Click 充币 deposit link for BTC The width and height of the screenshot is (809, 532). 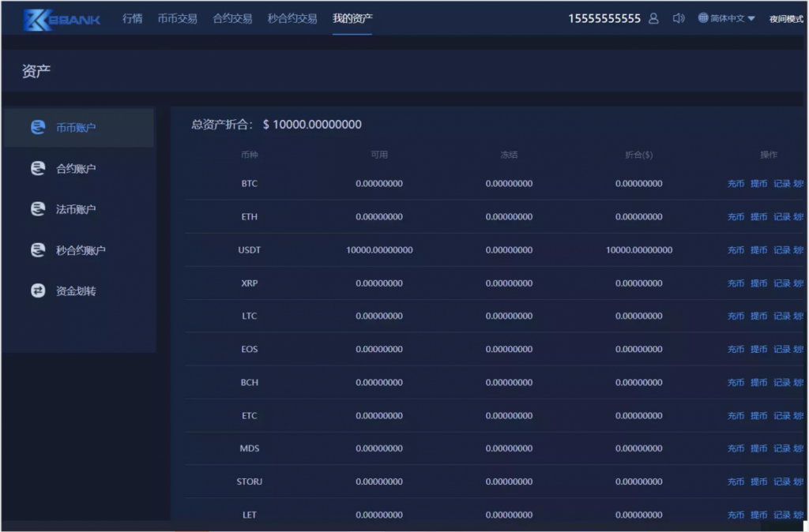pos(736,184)
